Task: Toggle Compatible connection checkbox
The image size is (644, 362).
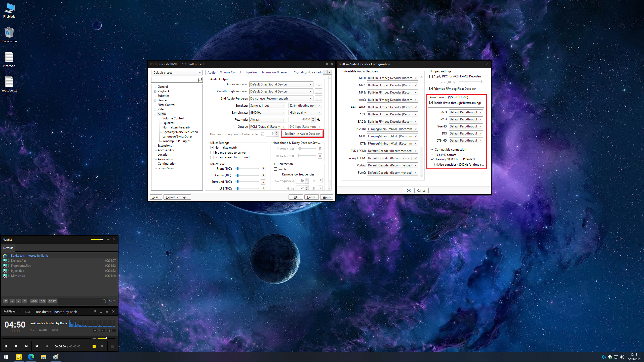Action: pos(432,150)
